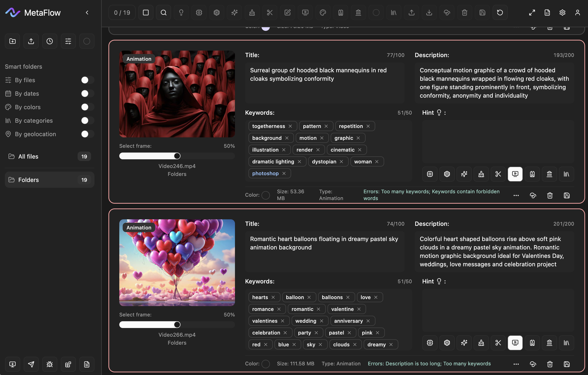Open the settings gear in the top right

pyautogui.click(x=562, y=13)
